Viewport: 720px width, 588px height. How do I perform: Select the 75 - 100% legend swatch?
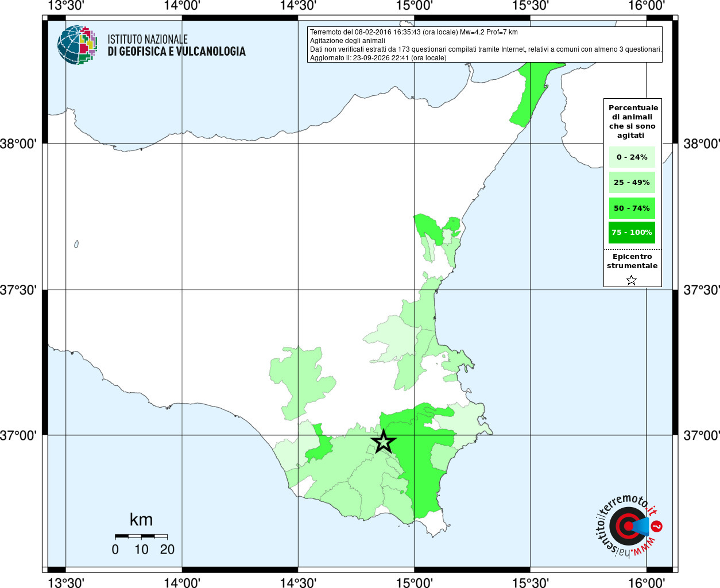632,233
